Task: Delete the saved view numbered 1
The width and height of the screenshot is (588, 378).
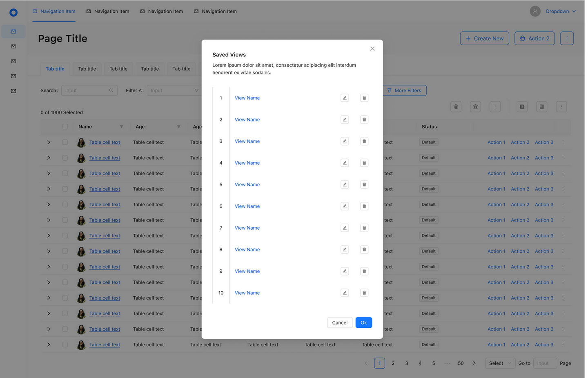Action: point(364,98)
